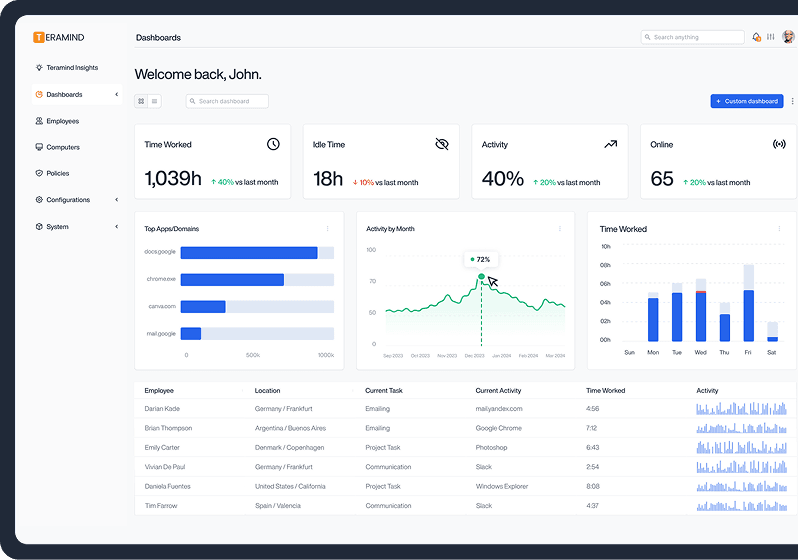The height and width of the screenshot is (560, 798).
Task: Click the canva.com usage bar
Action: pos(203,306)
